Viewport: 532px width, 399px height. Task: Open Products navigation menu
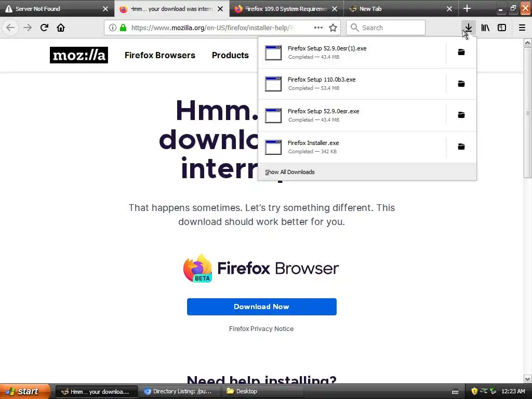pyautogui.click(x=230, y=55)
